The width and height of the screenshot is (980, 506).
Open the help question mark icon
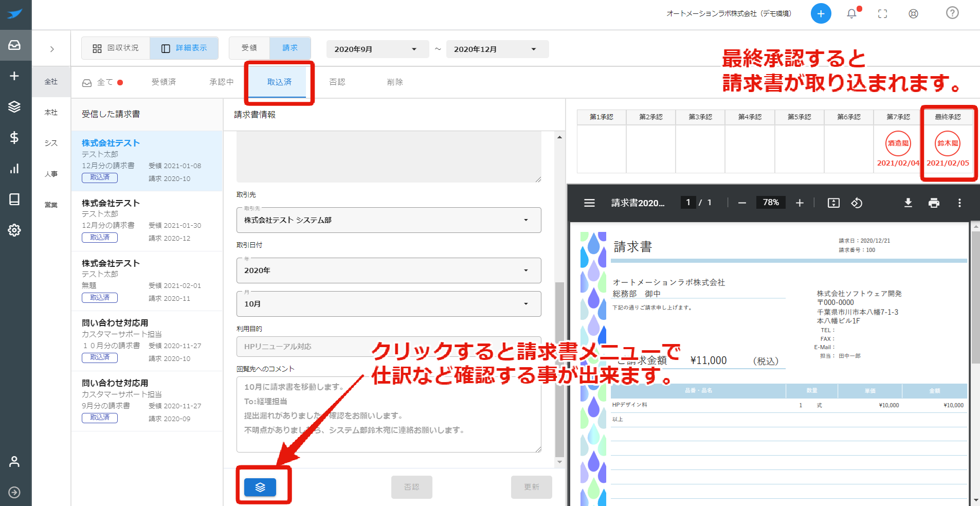point(952,13)
